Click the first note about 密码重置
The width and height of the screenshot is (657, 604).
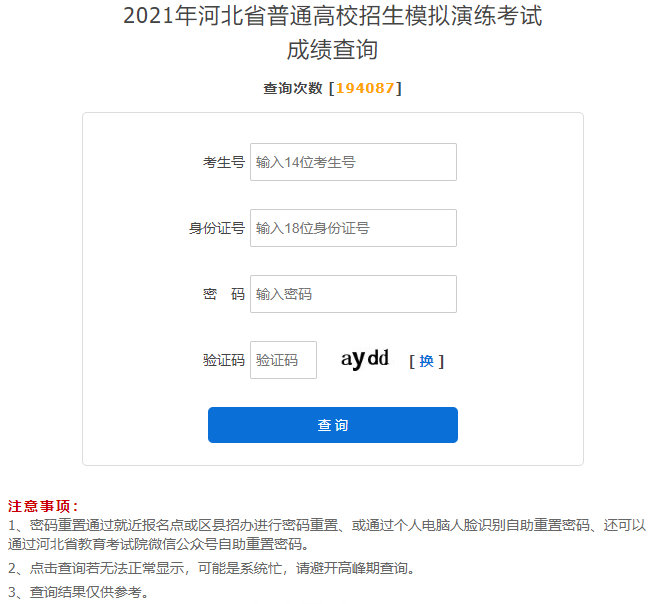coord(327,525)
